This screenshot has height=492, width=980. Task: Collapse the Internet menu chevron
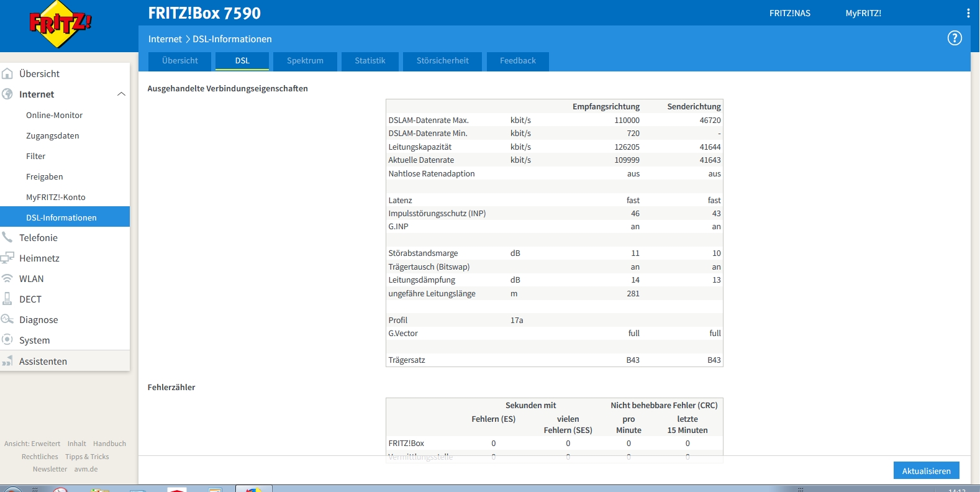(x=121, y=94)
